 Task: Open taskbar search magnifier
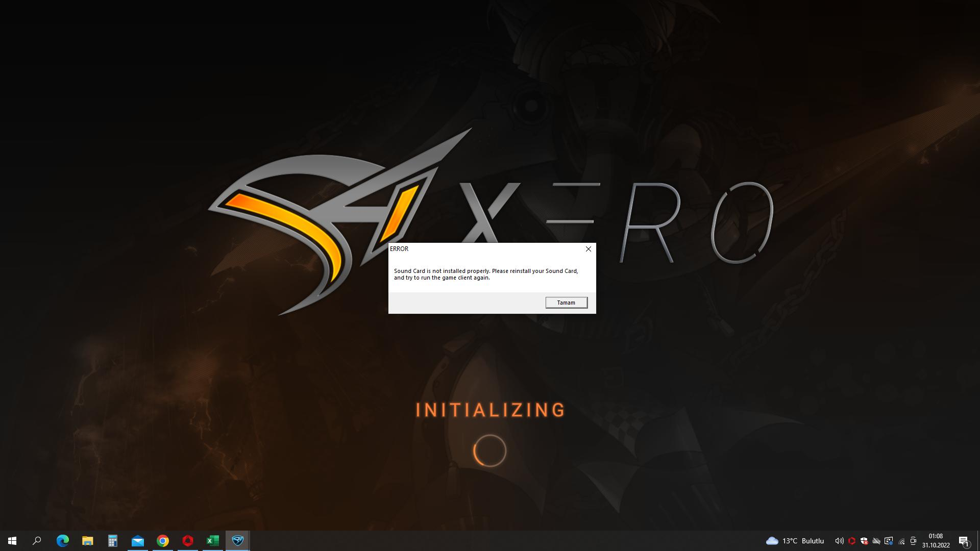click(37, 541)
